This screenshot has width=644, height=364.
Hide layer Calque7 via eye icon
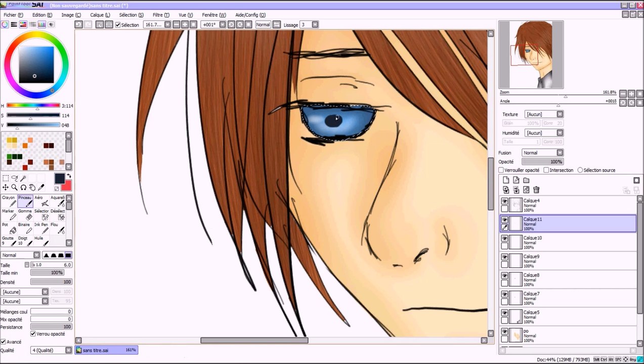click(504, 294)
